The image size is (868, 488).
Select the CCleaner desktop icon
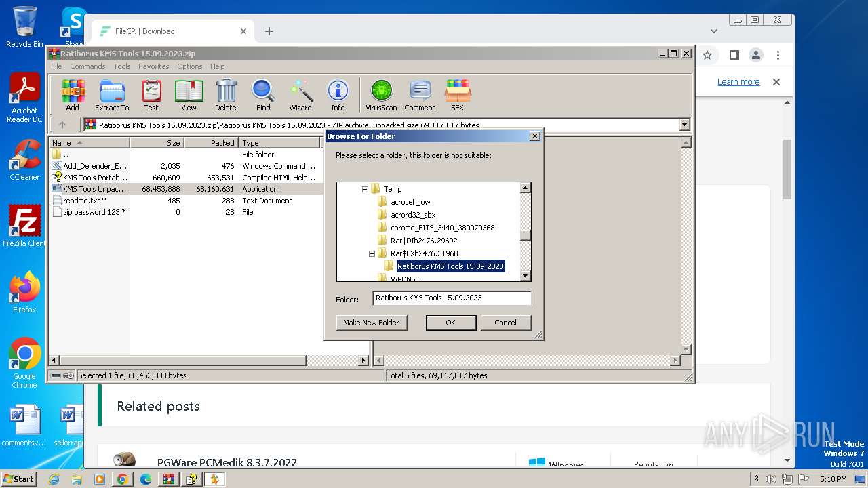(24, 160)
